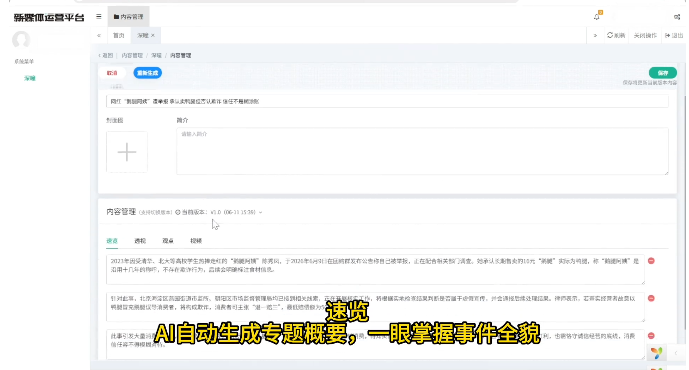The width and height of the screenshot is (689, 370).
Task: Click the 深瞳 breadcrumb link
Action: click(x=156, y=56)
